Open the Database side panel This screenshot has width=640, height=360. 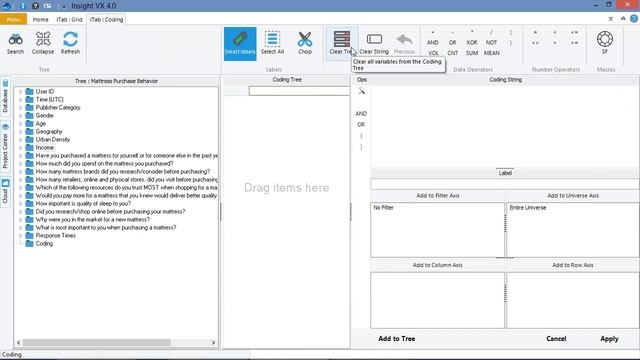(5, 96)
